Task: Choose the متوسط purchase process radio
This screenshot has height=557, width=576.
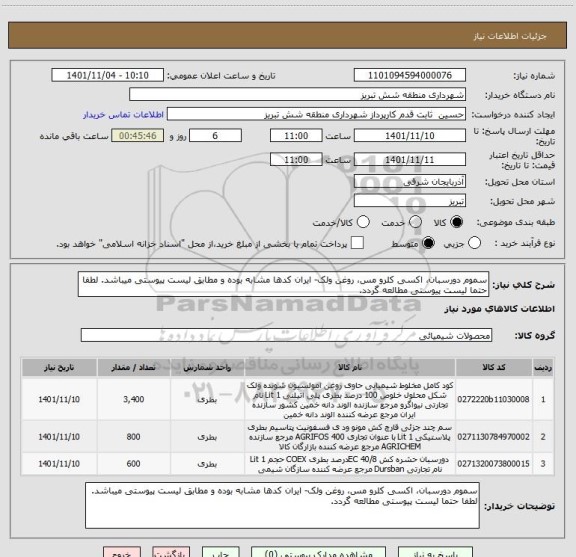Action: (x=428, y=243)
